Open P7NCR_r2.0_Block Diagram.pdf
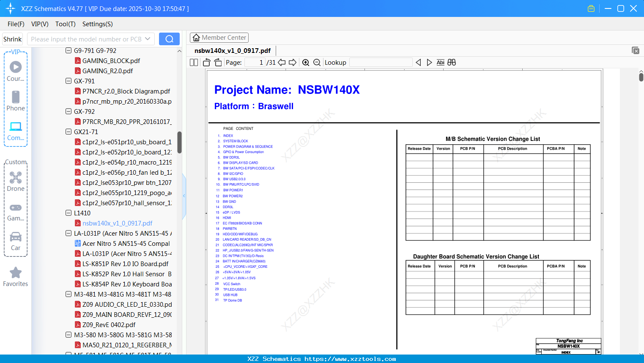Viewport: 644px width, 363px height. pyautogui.click(x=126, y=91)
